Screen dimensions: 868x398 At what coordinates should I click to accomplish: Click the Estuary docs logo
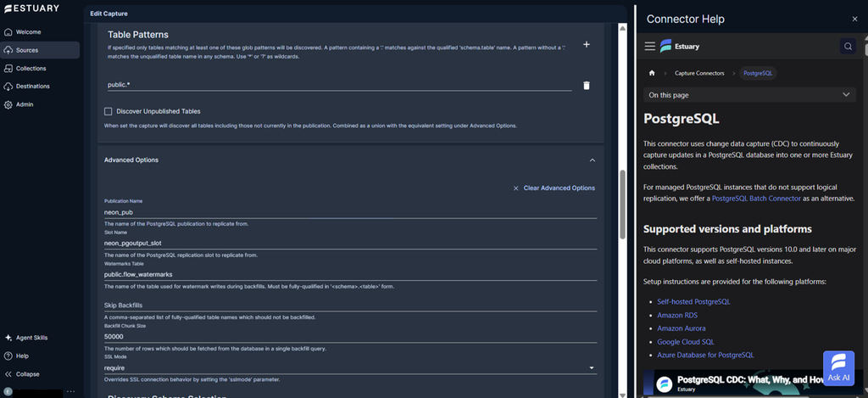(x=680, y=46)
